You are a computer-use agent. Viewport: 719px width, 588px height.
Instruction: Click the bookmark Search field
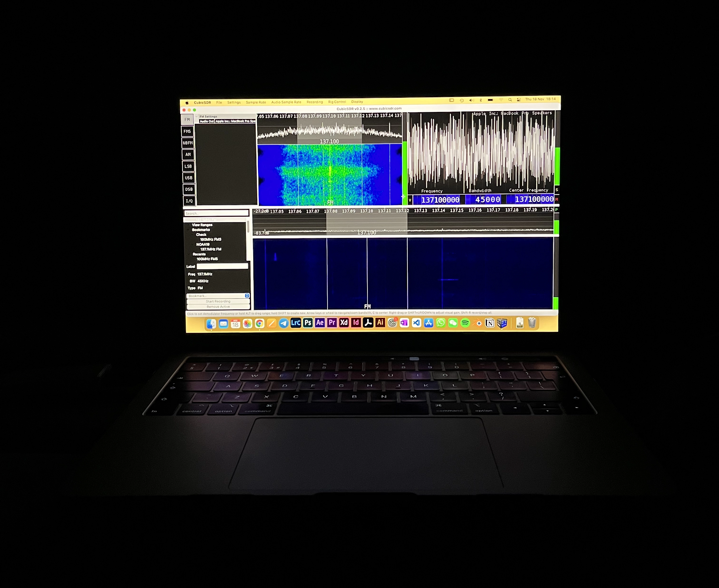(x=217, y=213)
